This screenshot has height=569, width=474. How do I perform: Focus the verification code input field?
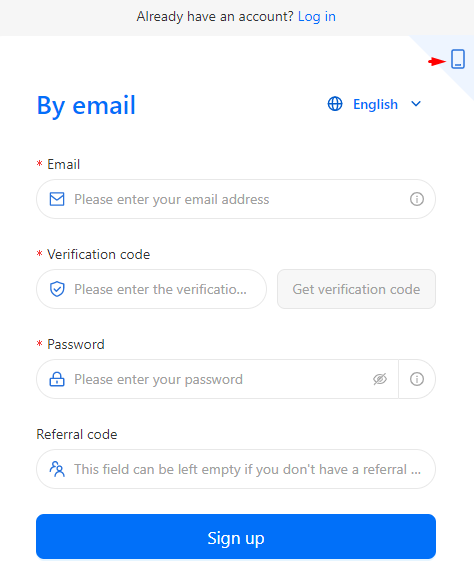click(x=151, y=289)
